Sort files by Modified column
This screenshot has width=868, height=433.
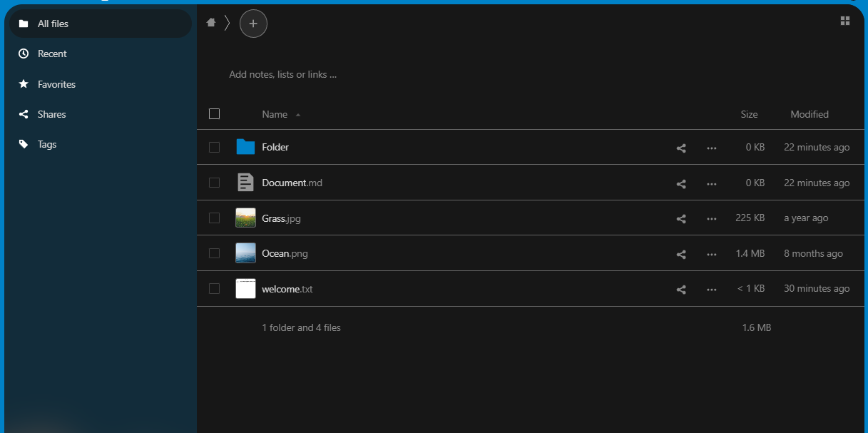click(x=810, y=114)
